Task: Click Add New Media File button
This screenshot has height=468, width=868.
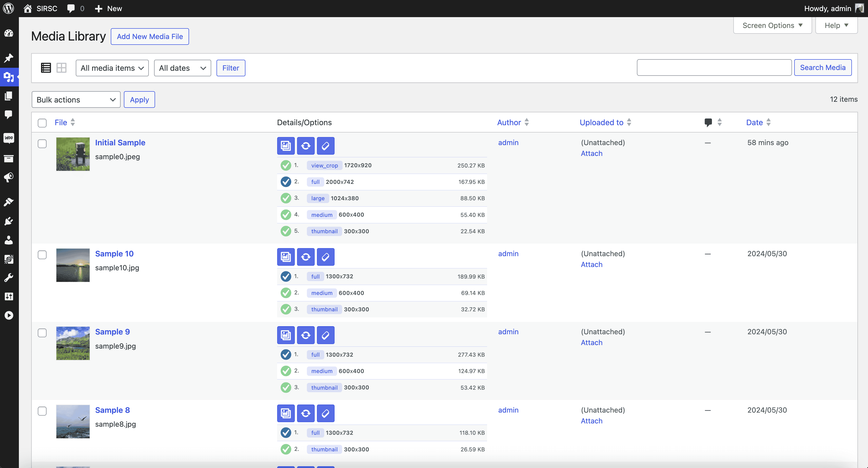Action: click(x=150, y=36)
